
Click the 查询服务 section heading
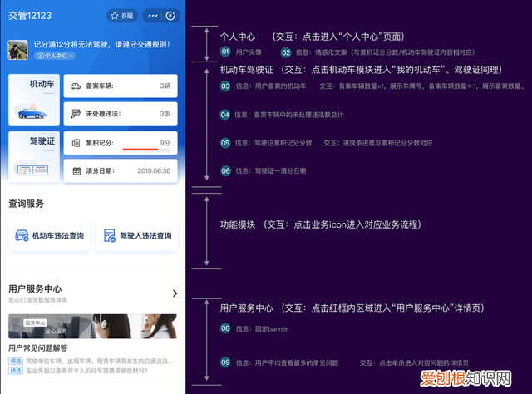pyautogui.click(x=26, y=204)
